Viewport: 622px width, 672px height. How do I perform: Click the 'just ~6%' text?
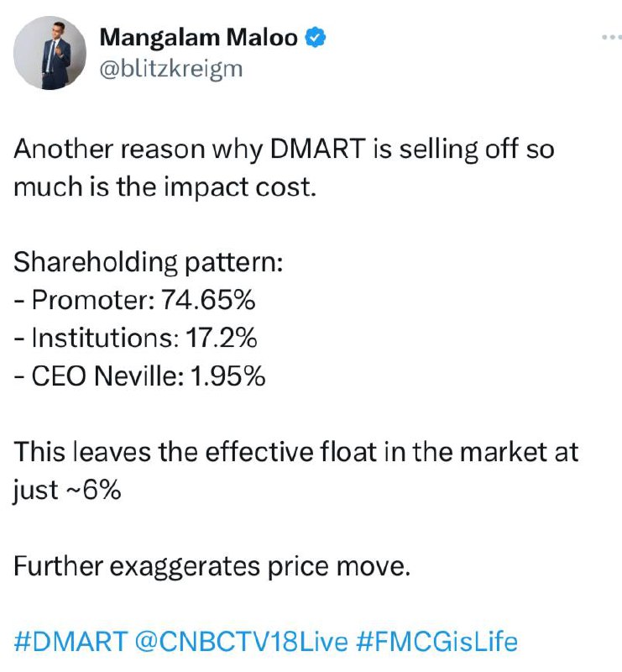click(67, 490)
